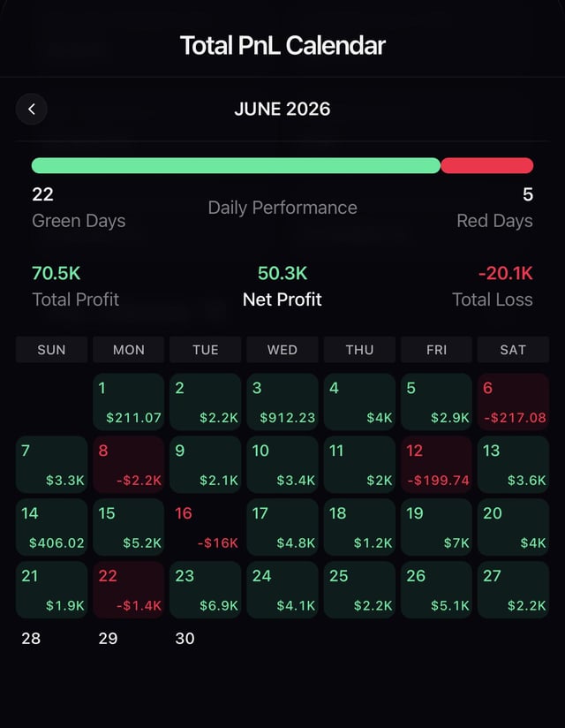Click the SAT column header
This screenshot has height=728, width=565.
pyautogui.click(x=514, y=350)
